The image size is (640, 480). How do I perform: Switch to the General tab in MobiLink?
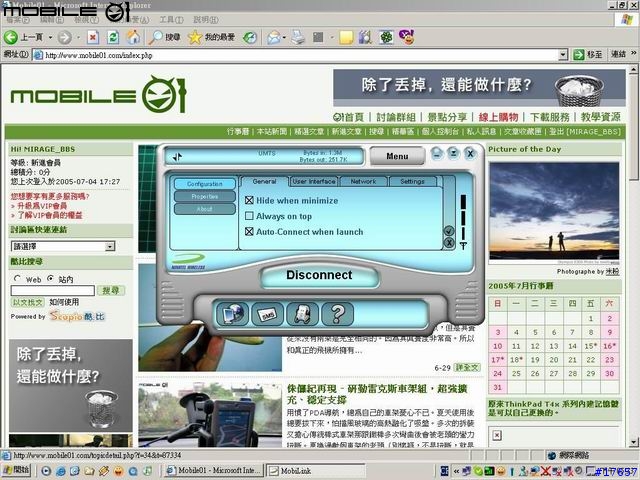pyautogui.click(x=264, y=181)
